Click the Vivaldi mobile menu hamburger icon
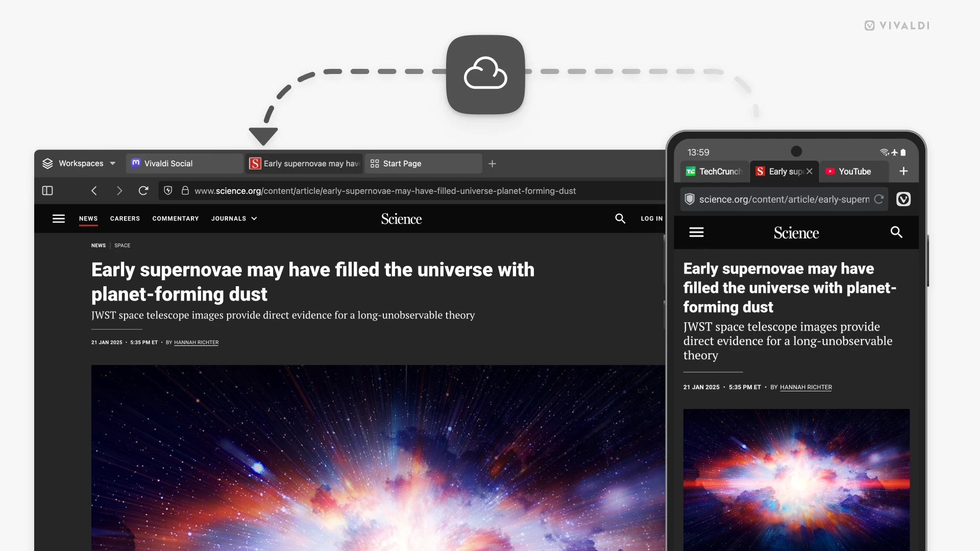980x551 pixels. click(696, 233)
